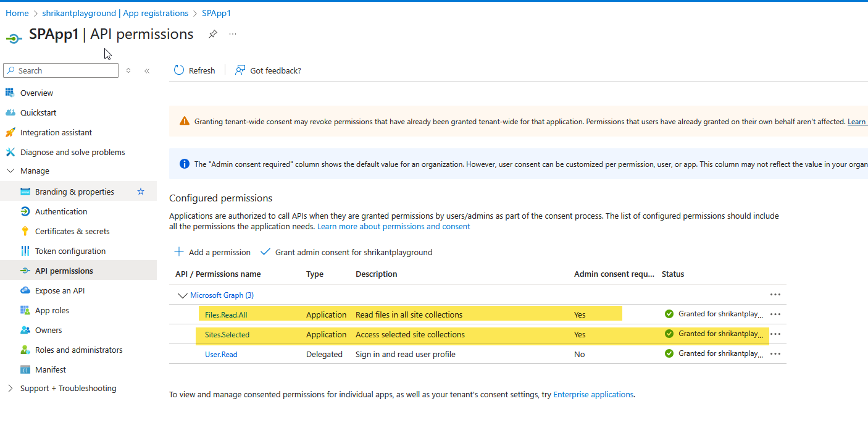Pin the SPApp1 page with pin icon
This screenshot has width=868, height=430.
click(x=212, y=34)
